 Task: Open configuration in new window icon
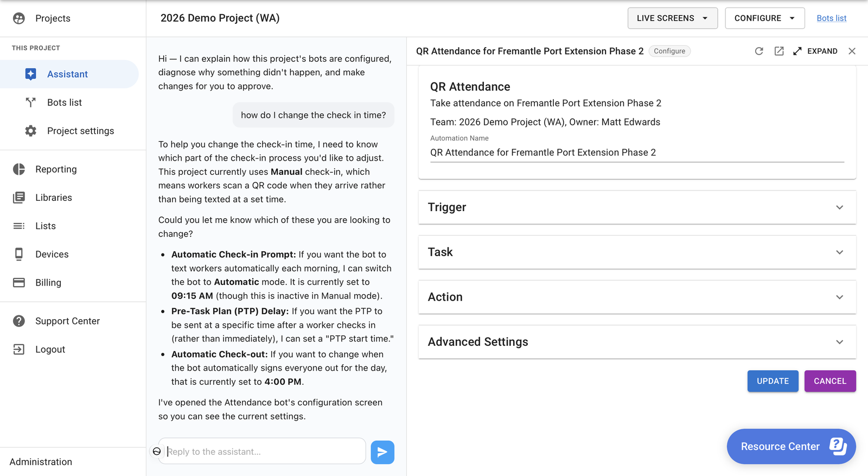pyautogui.click(x=779, y=51)
